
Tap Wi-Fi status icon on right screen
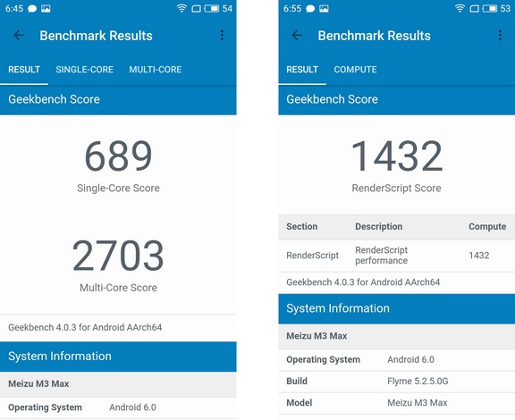[460, 9]
